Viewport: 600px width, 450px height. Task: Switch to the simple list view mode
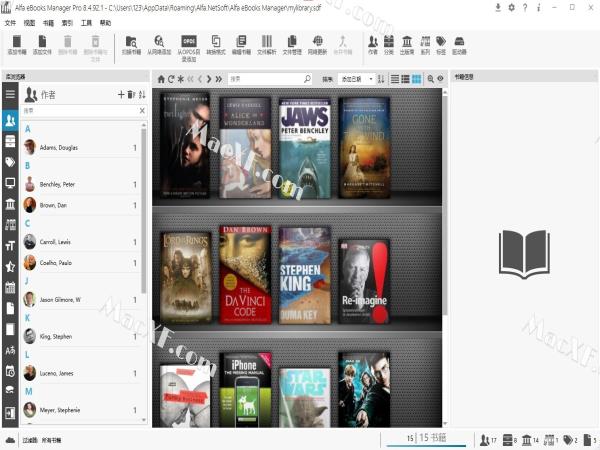click(x=395, y=79)
